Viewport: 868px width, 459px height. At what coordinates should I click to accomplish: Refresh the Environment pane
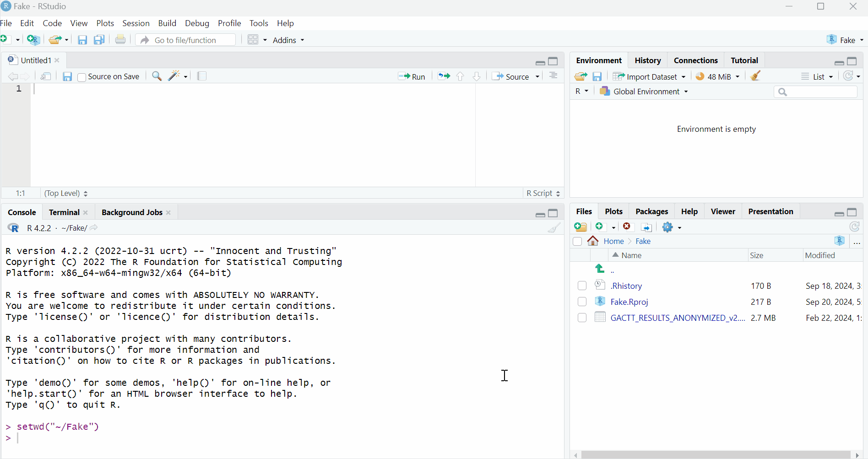point(849,76)
